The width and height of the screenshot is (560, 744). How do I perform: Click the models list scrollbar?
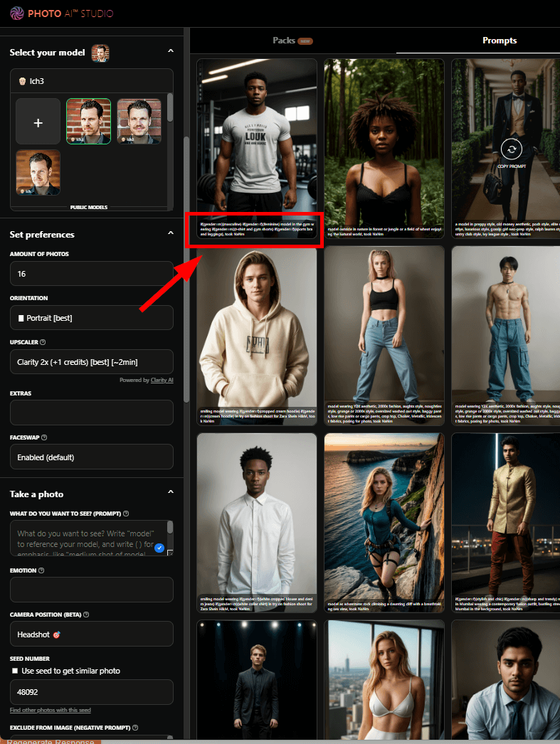(170, 107)
